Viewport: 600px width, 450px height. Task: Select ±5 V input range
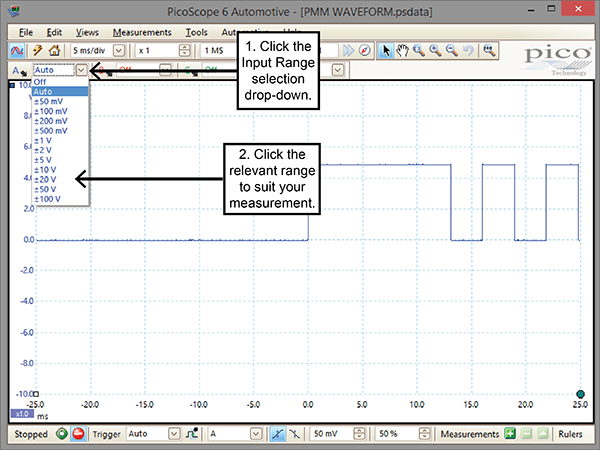tap(60, 160)
